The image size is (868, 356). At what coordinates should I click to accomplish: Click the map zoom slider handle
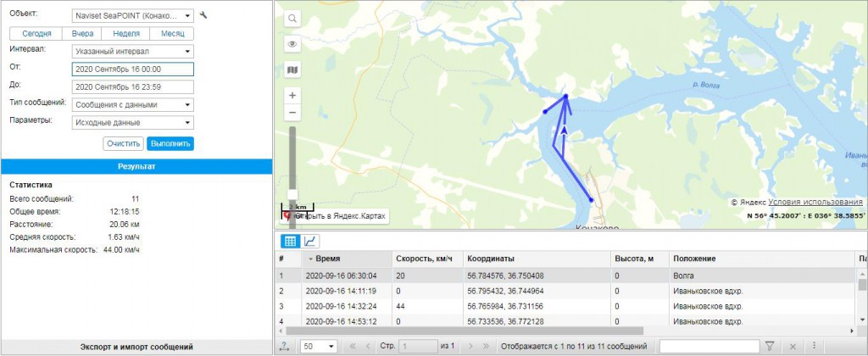pos(292,194)
